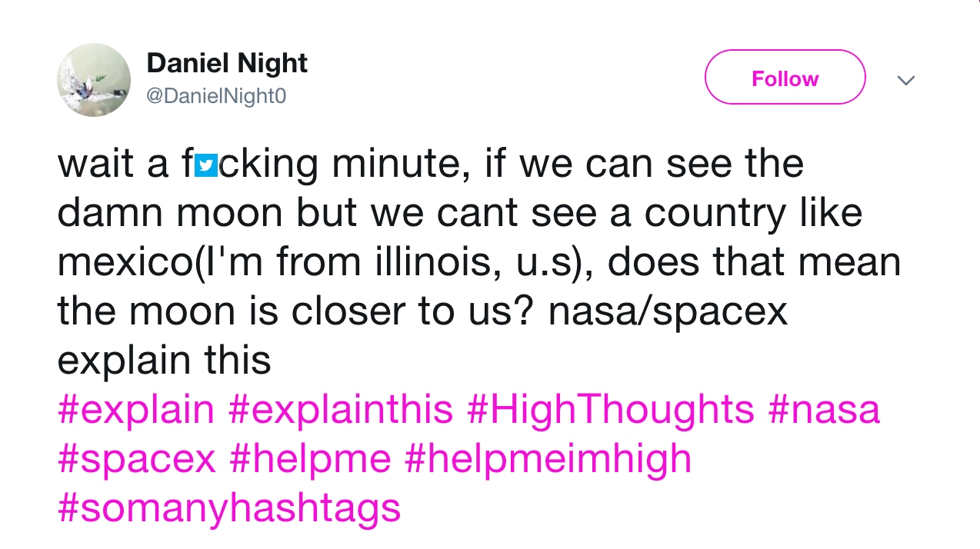Click the #helpme hashtag
Image resolution: width=980 pixels, height=549 pixels.
pos(309,457)
